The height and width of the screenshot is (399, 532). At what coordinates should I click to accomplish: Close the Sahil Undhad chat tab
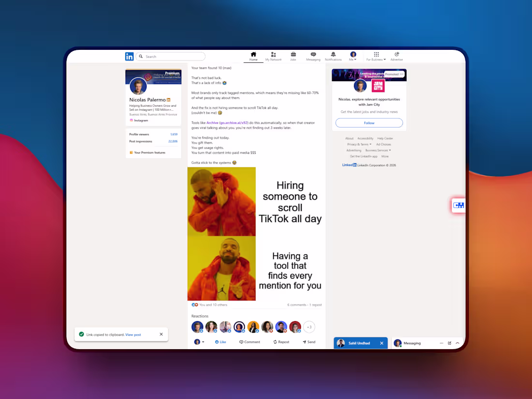pyautogui.click(x=382, y=343)
